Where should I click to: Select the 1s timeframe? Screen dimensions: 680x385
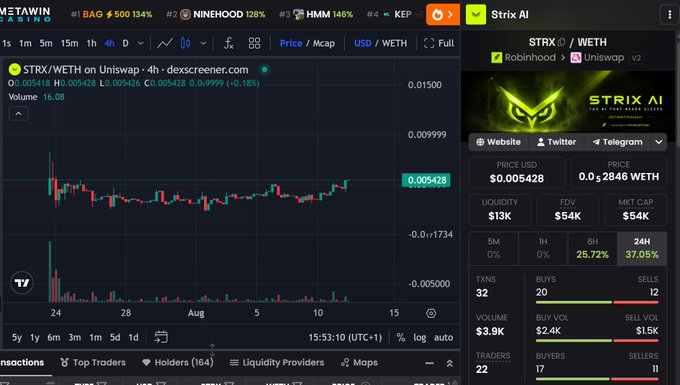coord(7,43)
